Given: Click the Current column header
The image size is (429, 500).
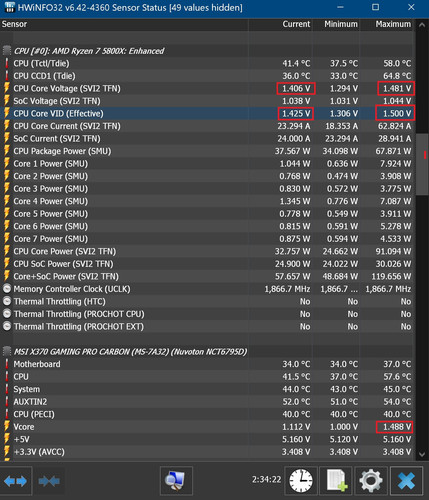Looking at the screenshot, I should pyautogui.click(x=280, y=24).
